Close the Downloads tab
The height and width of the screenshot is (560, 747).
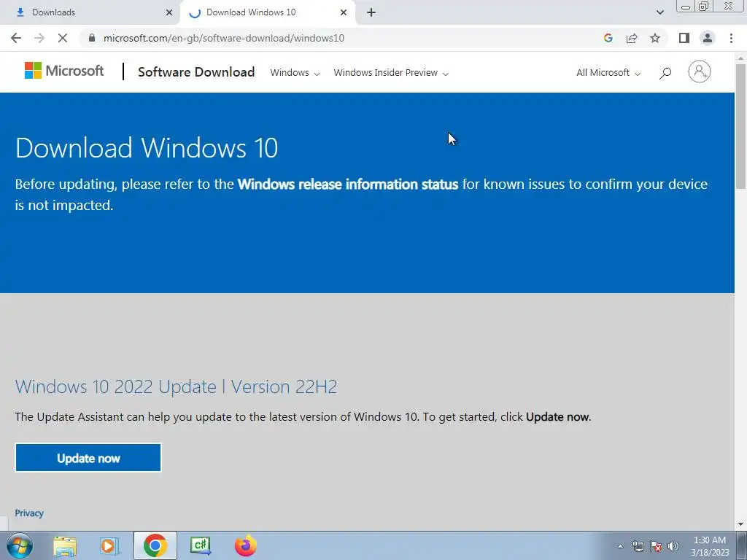click(169, 12)
